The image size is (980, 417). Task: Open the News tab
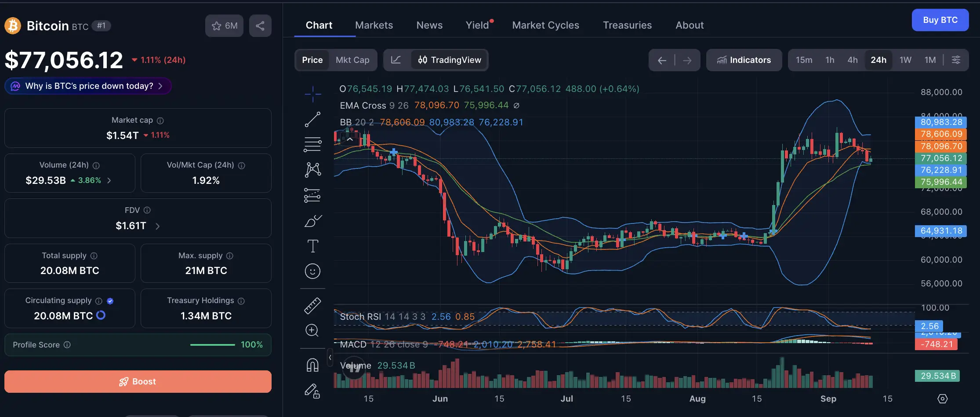[429, 25]
